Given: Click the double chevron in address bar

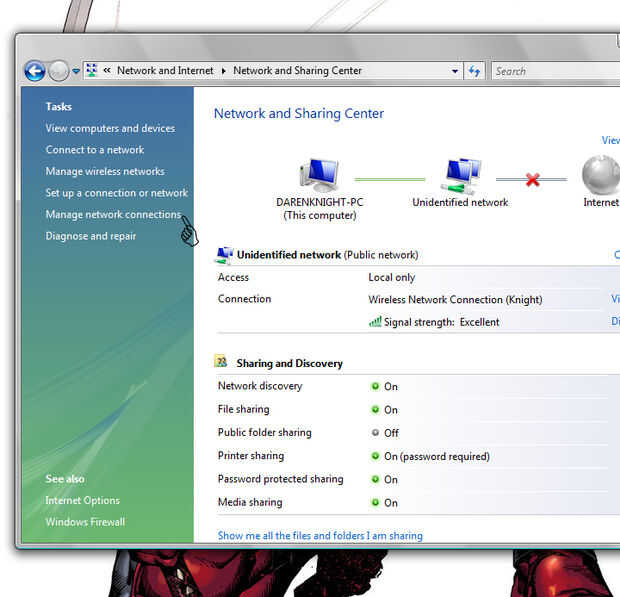Looking at the screenshot, I should [107, 70].
